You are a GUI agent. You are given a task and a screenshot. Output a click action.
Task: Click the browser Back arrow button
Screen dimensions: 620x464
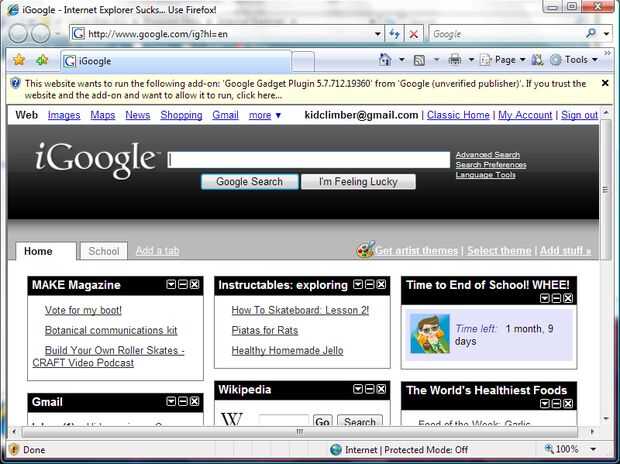17,34
